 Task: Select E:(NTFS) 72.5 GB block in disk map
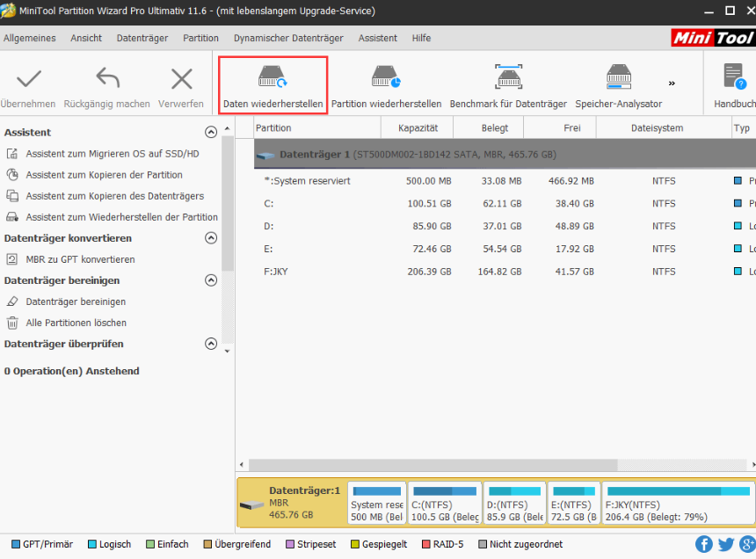(574, 503)
